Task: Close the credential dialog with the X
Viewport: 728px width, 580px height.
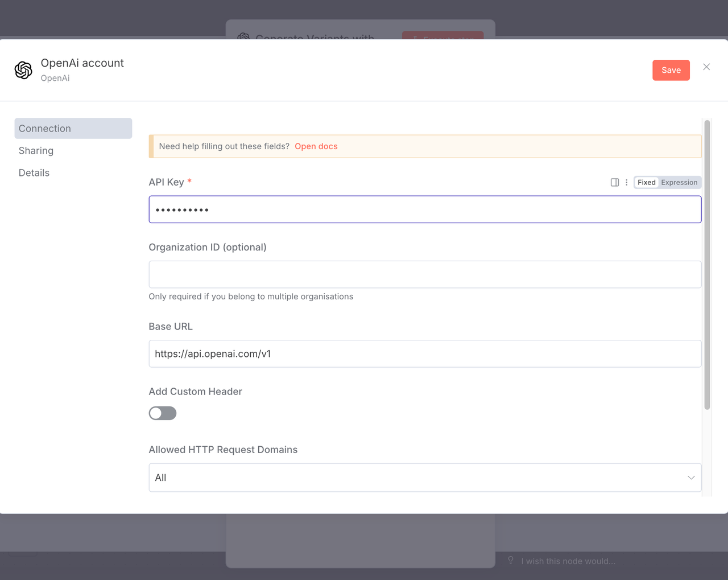Action: (706, 67)
